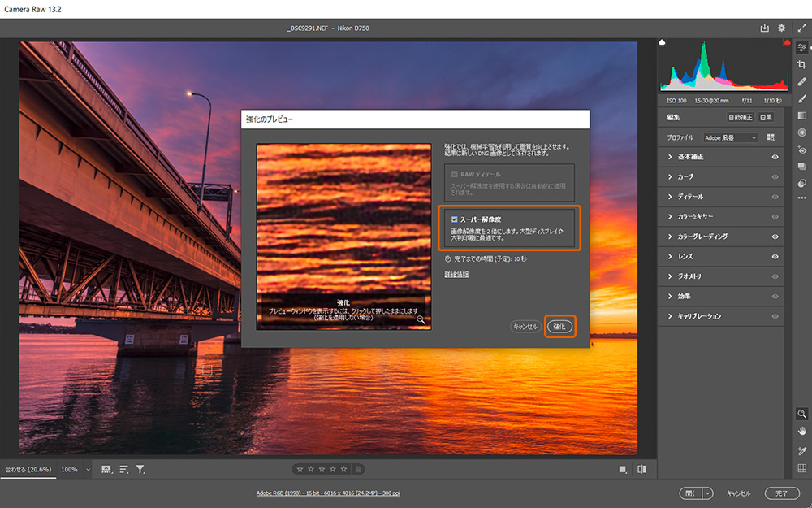Image resolution: width=812 pixels, height=508 pixels.
Task: Open the 詳細情報 link
Action: 456,274
